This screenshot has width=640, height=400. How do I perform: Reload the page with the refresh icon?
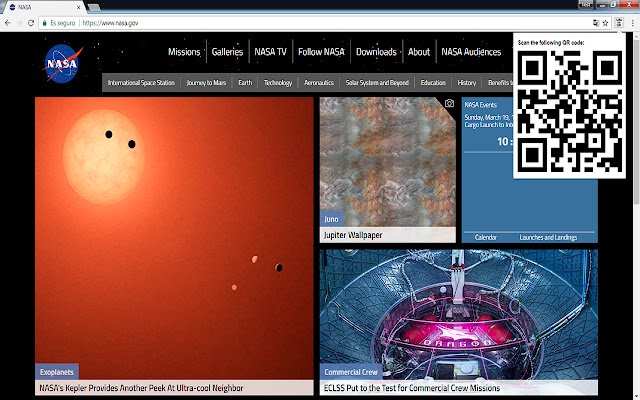pos(31,23)
